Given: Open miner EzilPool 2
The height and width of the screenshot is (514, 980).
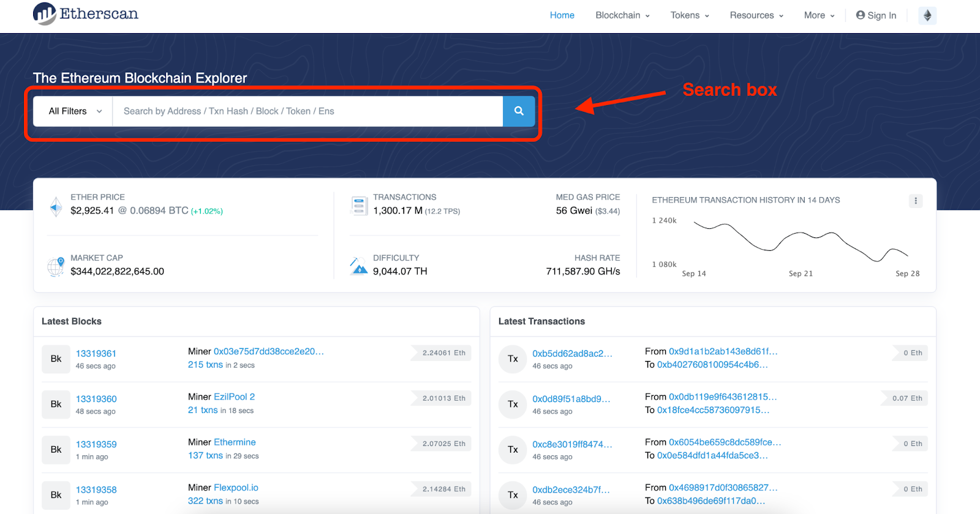Looking at the screenshot, I should coord(234,397).
